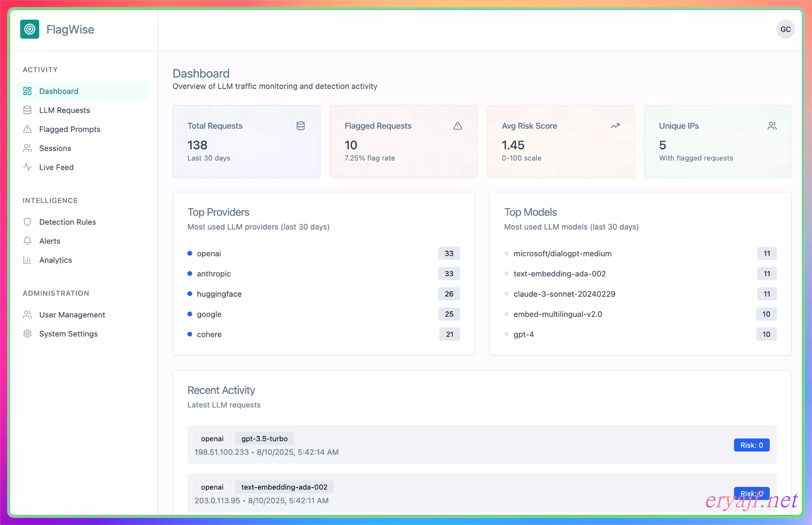Click the Alerts bell icon
812x525 pixels.
[x=27, y=241]
